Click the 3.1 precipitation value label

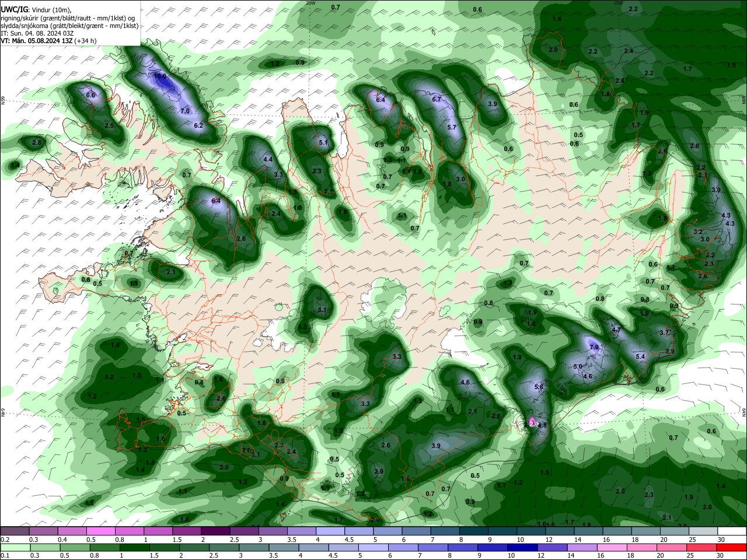point(322,310)
